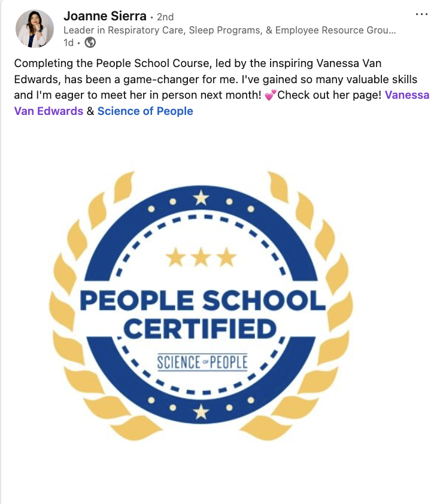Click the '1d' post timestamp
Viewport: 443px width, 504px height.
point(69,42)
